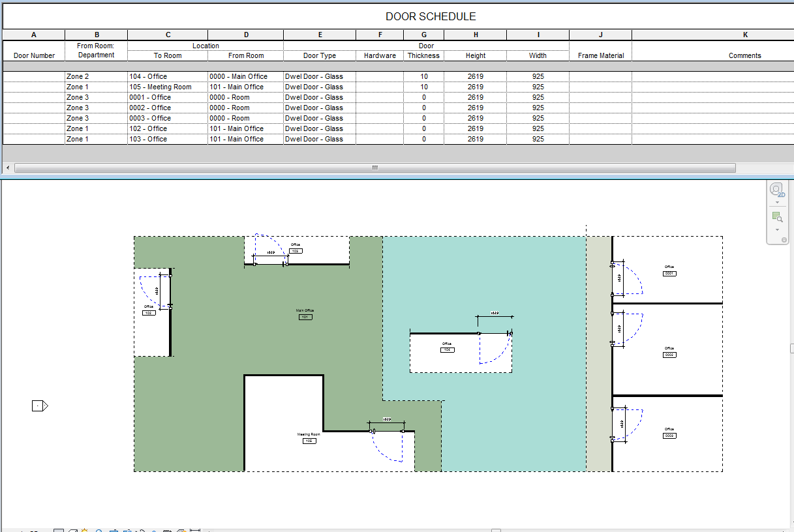Screen dimensions: 794x532
Task: Select the Zoom tool on the navigation bar
Action: pos(777,217)
